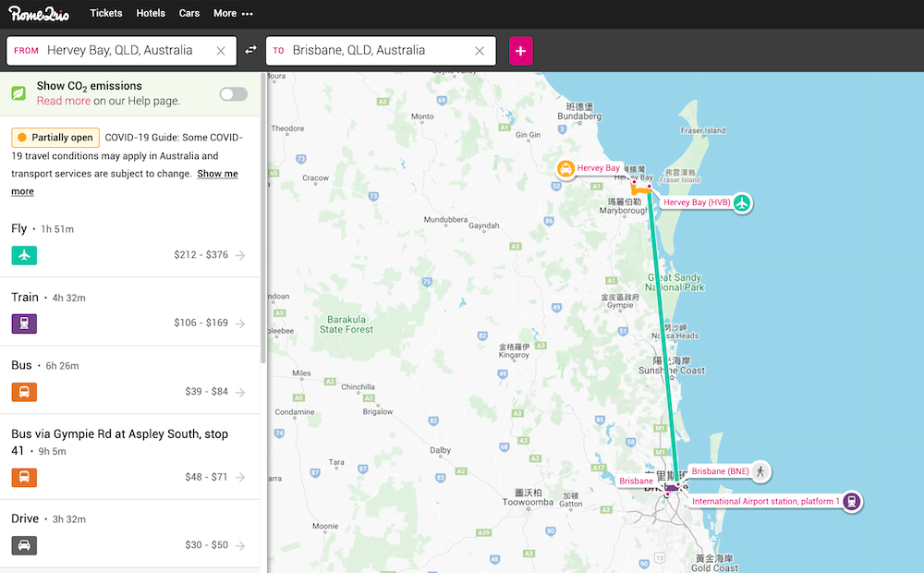Click the green flight route line on map
924x573 pixels.
coord(663,336)
